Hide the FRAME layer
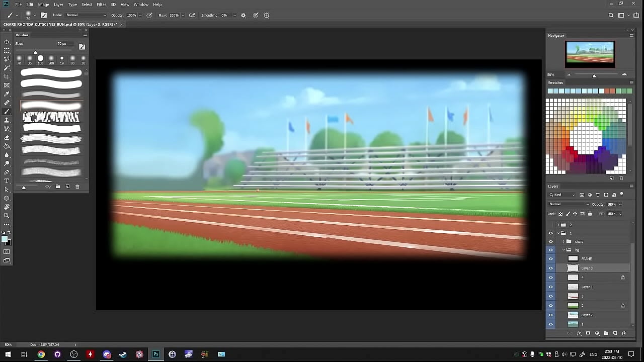This screenshot has height=362, width=644. point(550,259)
